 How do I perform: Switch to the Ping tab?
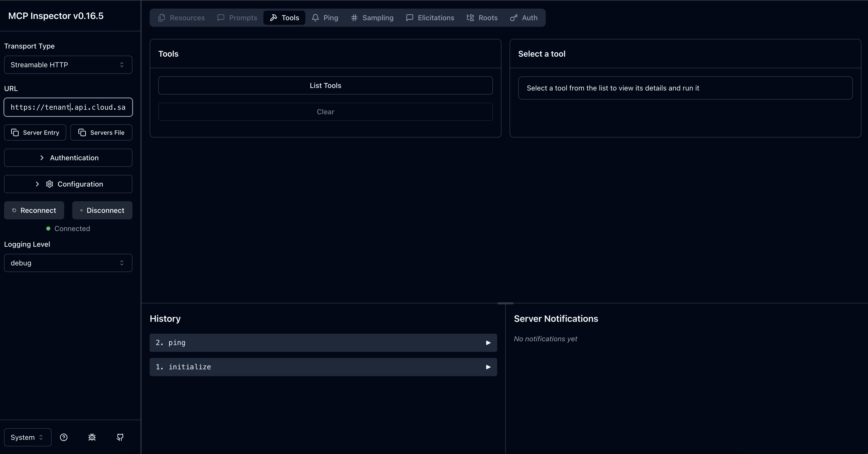coord(325,18)
